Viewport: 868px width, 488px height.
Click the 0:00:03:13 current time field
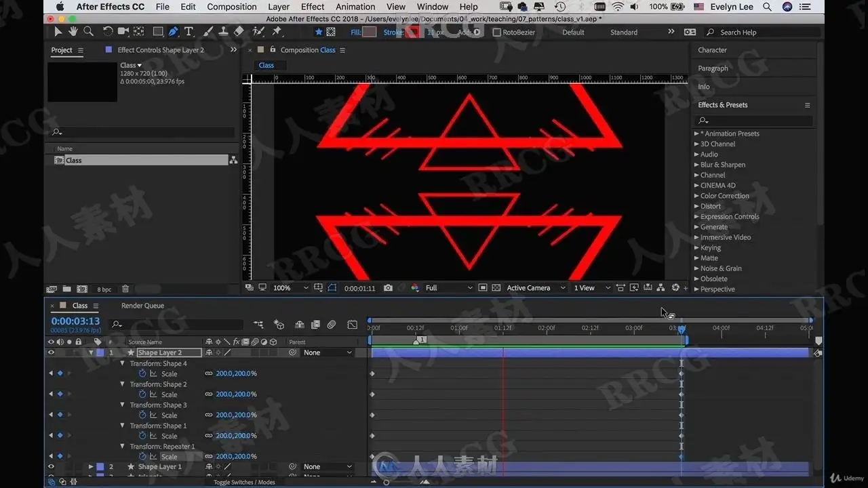(x=75, y=321)
